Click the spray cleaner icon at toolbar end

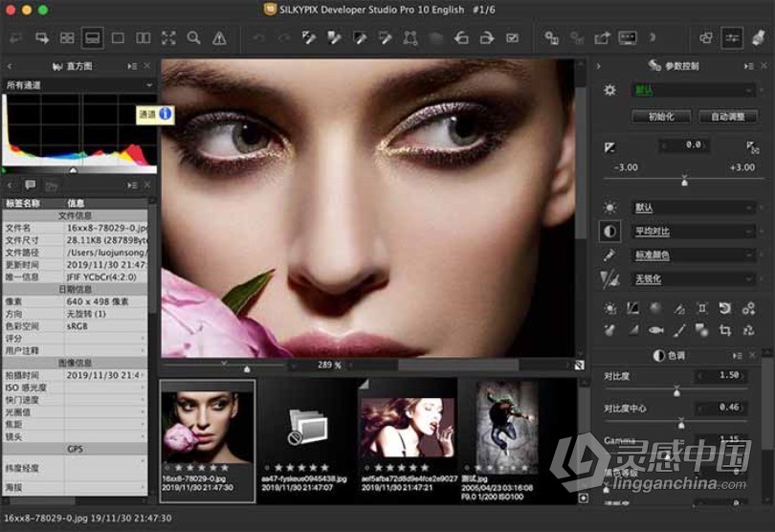(758, 38)
